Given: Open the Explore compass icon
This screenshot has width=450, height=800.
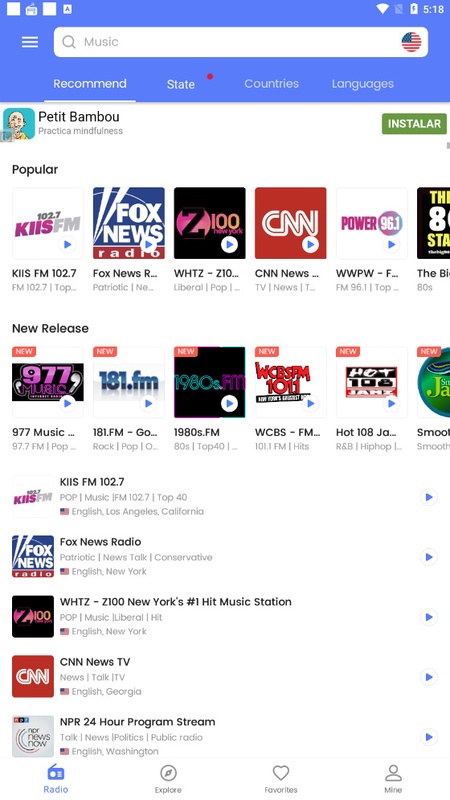Looking at the screenshot, I should point(168,773).
